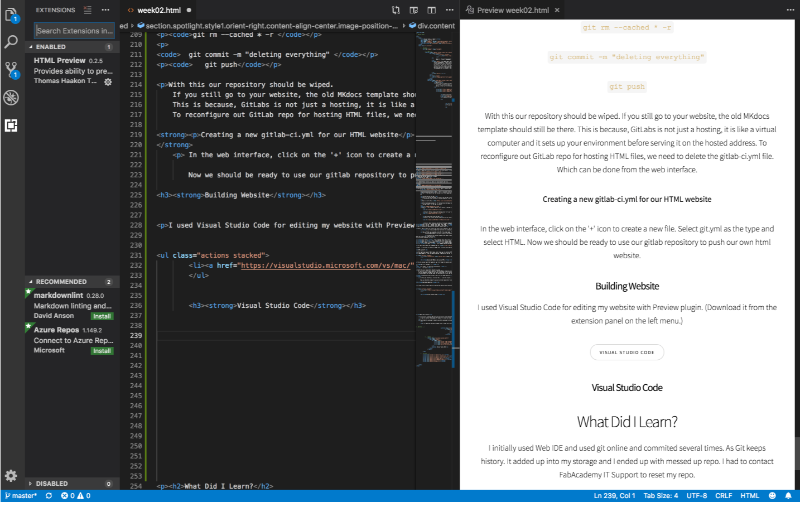800x507 pixels.
Task: Click the 'What Did I Learn?' heading in preview
Action: pyautogui.click(x=627, y=422)
